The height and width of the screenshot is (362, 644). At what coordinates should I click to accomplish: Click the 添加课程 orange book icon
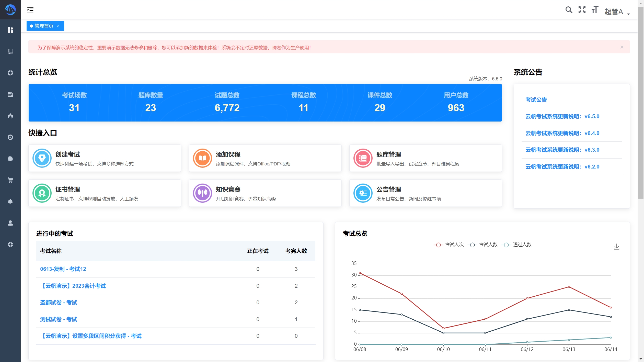click(x=202, y=158)
